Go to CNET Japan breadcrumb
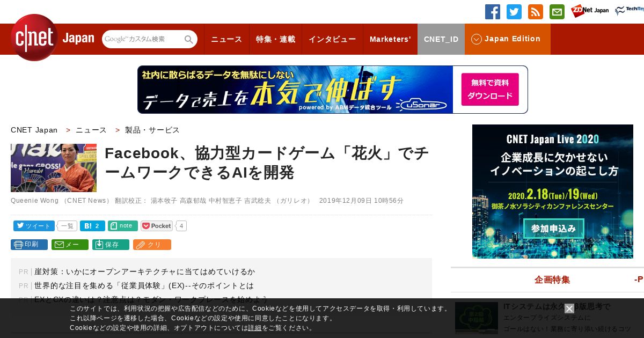This screenshot has width=644, height=338. tap(34, 130)
